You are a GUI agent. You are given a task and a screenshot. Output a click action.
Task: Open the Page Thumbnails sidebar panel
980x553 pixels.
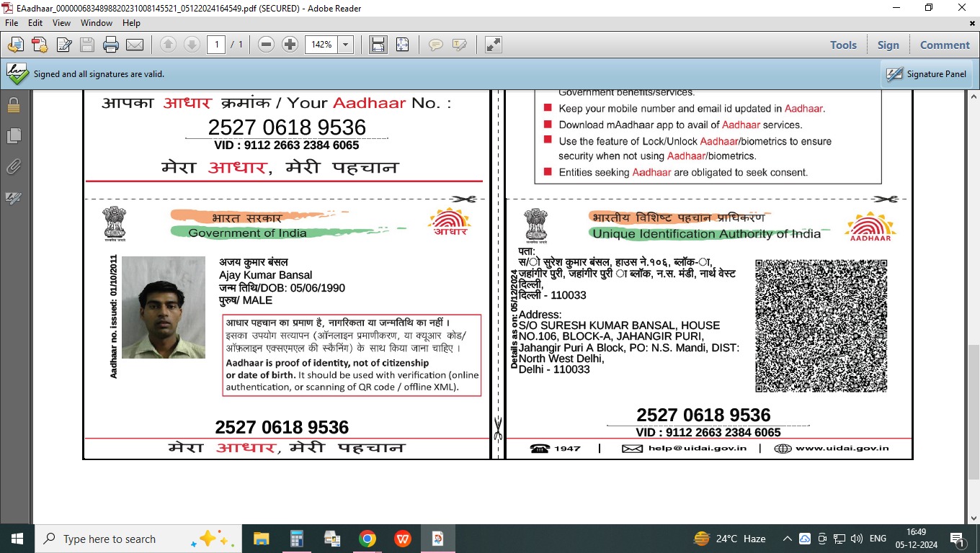(14, 136)
